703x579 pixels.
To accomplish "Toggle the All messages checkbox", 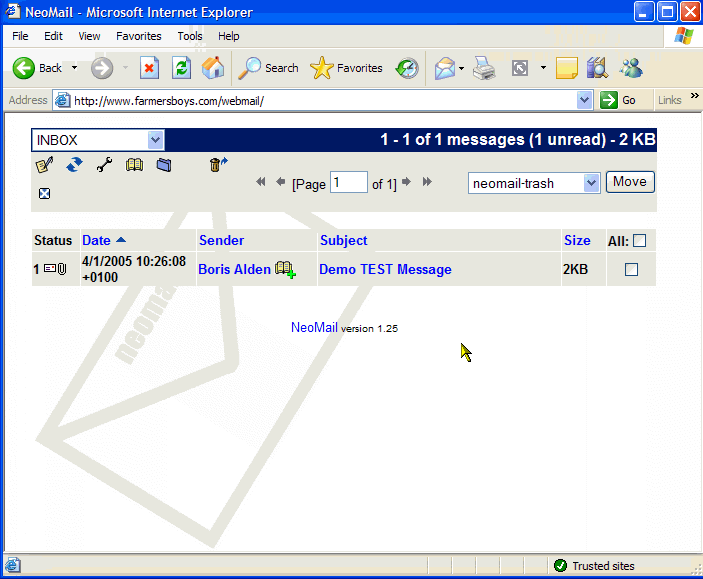I will [x=640, y=241].
